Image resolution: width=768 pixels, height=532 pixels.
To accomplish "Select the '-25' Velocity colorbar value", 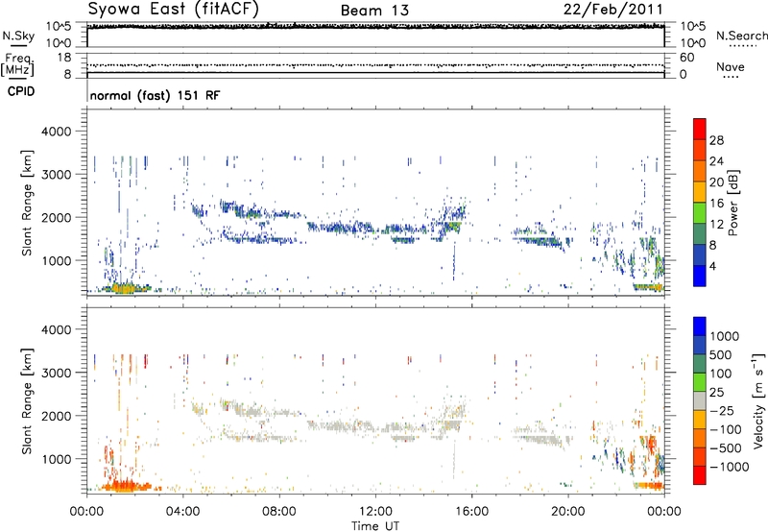I will (722, 410).
